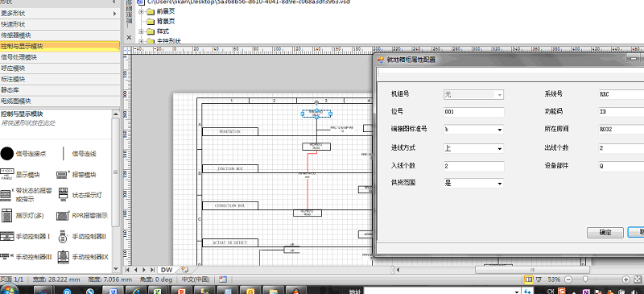
Task: Select the 手动控制器II shape
Action: point(63,237)
